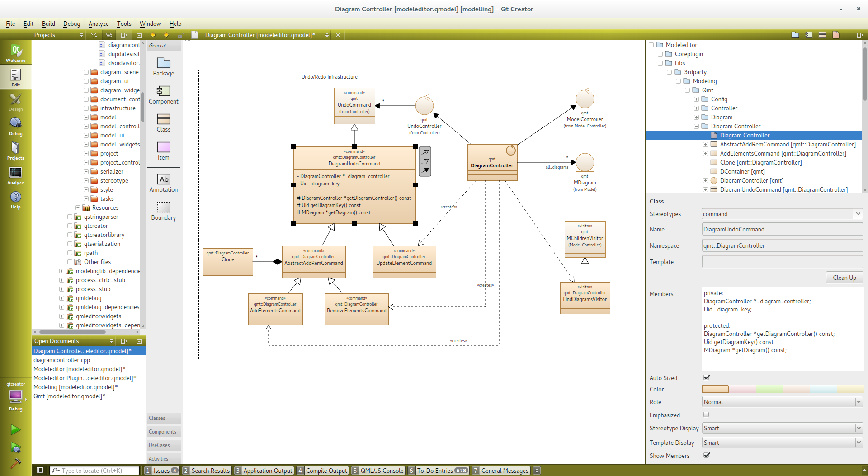Select the Boundary element tool
Image resolution: width=868 pixels, height=476 pixels.
[163, 211]
